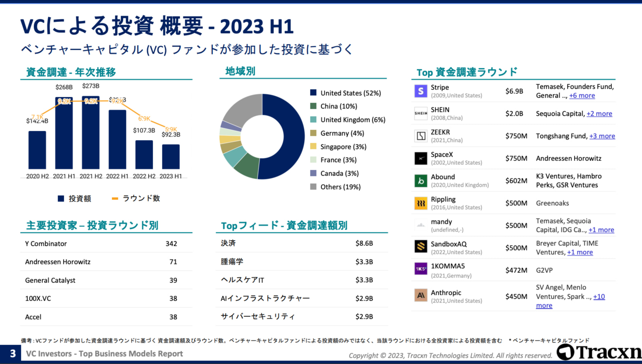Click the サイバーセキュリティ feed row
Viewport: 642px width, 364px height.
coord(302,317)
